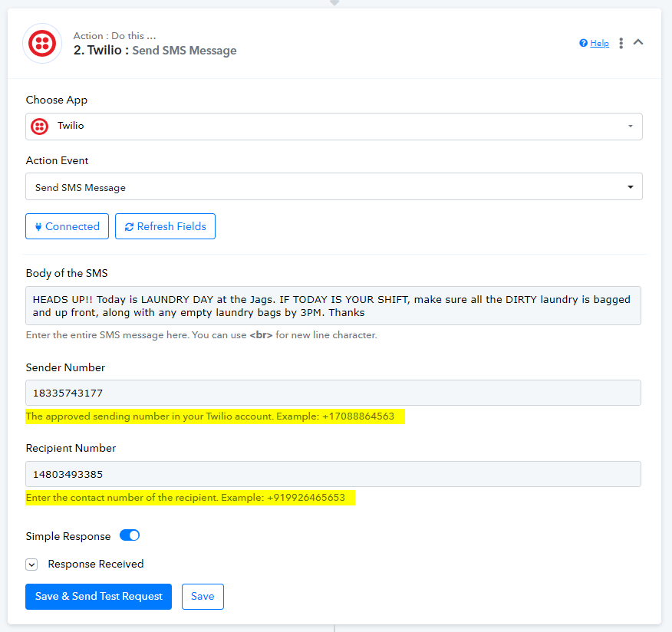Screen dimensions: 672x632
Task: Click the 'Body of the SMS' label
Action: (67, 273)
